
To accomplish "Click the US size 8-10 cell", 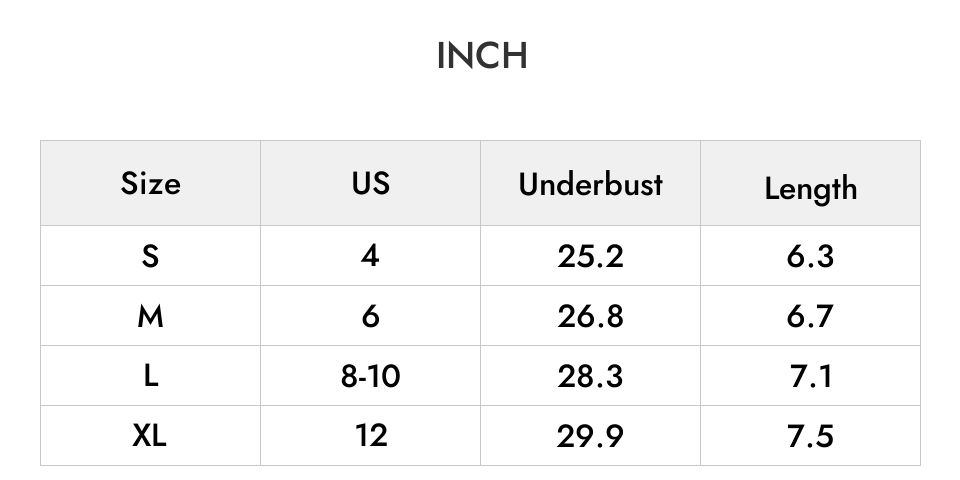I will tap(370, 375).
